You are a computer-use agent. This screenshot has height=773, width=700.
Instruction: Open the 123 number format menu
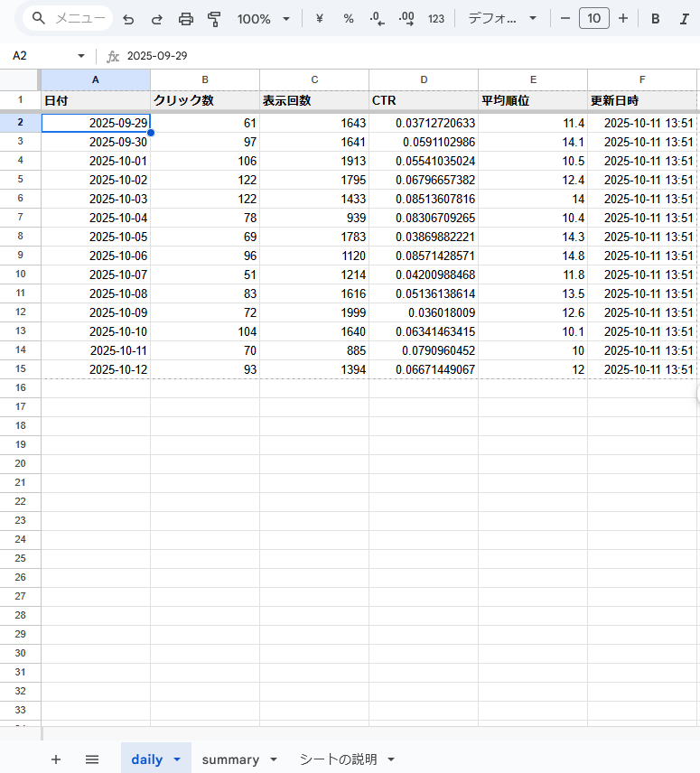pyautogui.click(x=436, y=19)
